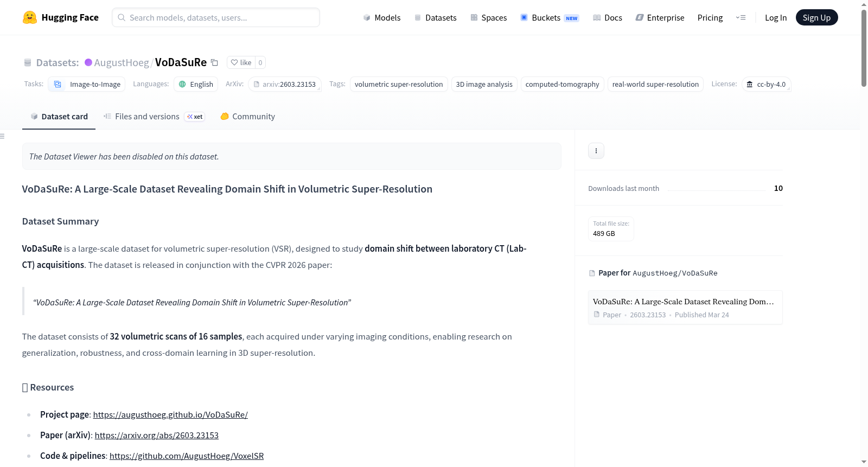This screenshot has width=868, height=467.
Task: Click the Datasets: breadcrumb label
Action: coord(58,62)
